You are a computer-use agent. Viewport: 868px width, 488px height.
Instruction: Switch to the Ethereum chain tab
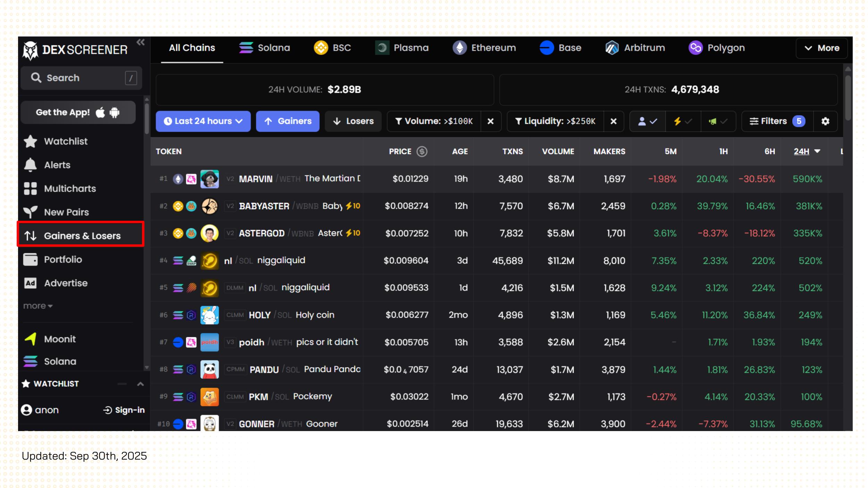[484, 48]
